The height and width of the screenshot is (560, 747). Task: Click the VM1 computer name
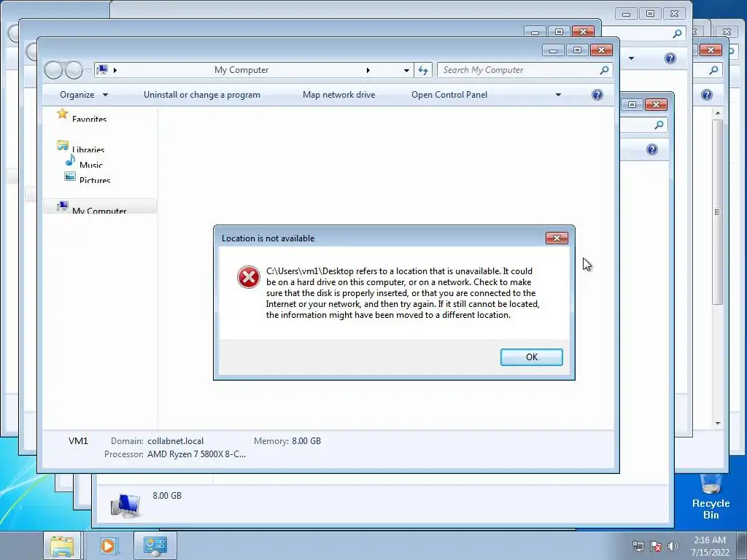tap(78, 441)
